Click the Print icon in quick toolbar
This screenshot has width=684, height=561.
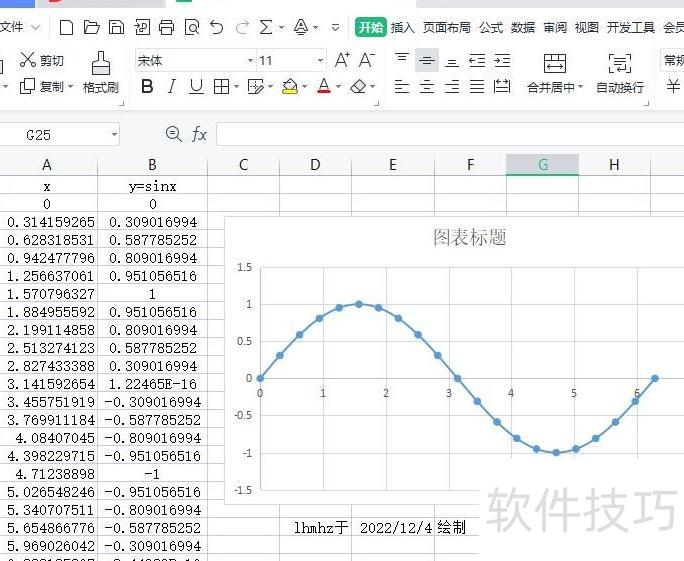point(166,27)
